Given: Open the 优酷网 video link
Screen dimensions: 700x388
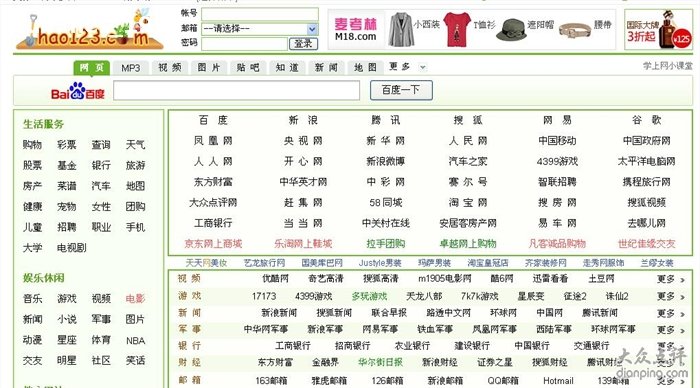Looking at the screenshot, I should point(275,279).
